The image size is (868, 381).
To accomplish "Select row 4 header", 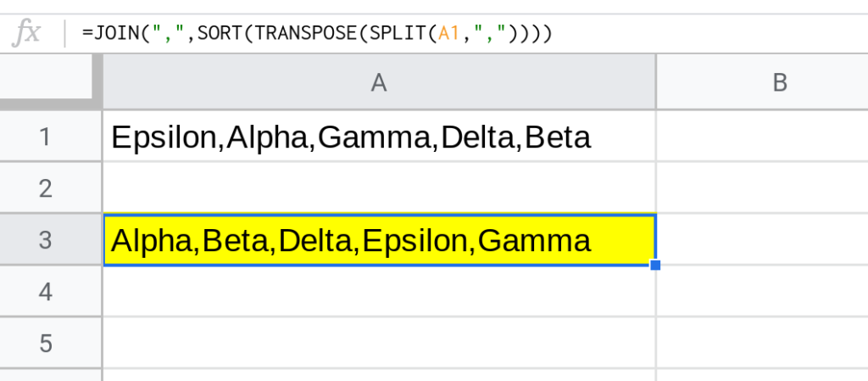I will point(46,291).
